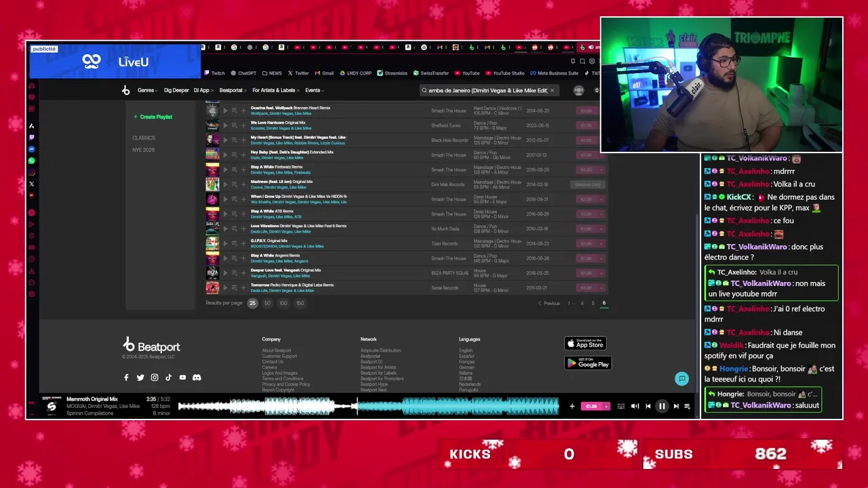The width and height of the screenshot is (868, 488).
Task: Open the Twitch bookmark
Action: coord(215,73)
